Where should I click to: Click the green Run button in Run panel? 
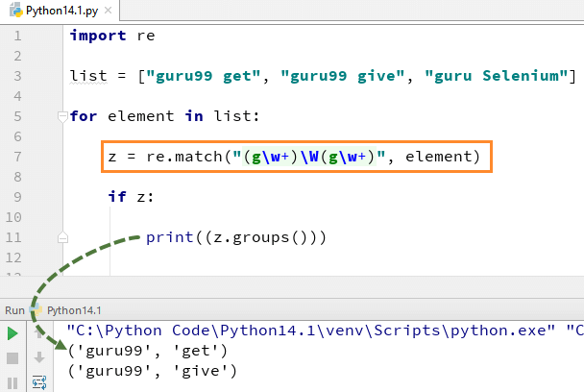pyautogui.click(x=12, y=334)
